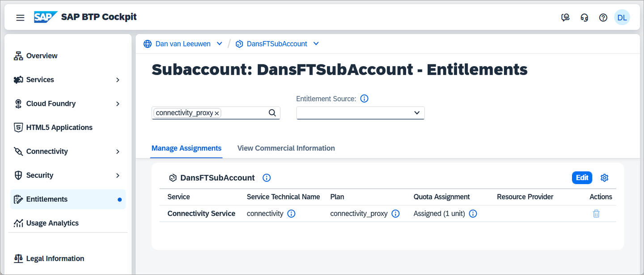This screenshot has height=275, width=644.
Task: Select the Manage Assignments tab
Action: (x=186, y=148)
